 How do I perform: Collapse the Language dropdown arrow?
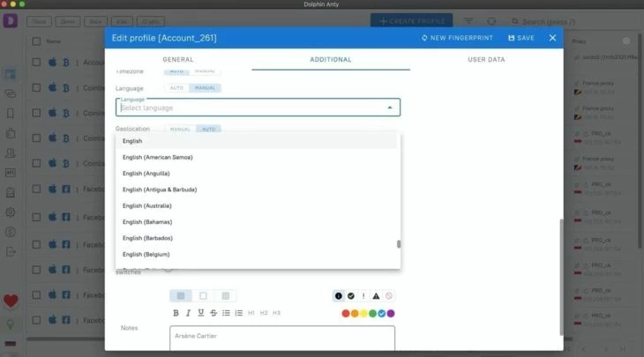(390, 108)
